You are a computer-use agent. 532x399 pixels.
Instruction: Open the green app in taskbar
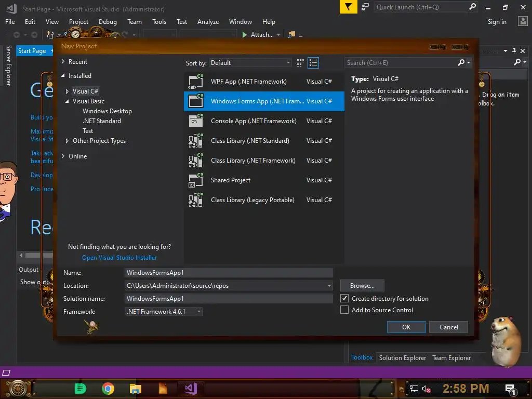click(x=81, y=389)
